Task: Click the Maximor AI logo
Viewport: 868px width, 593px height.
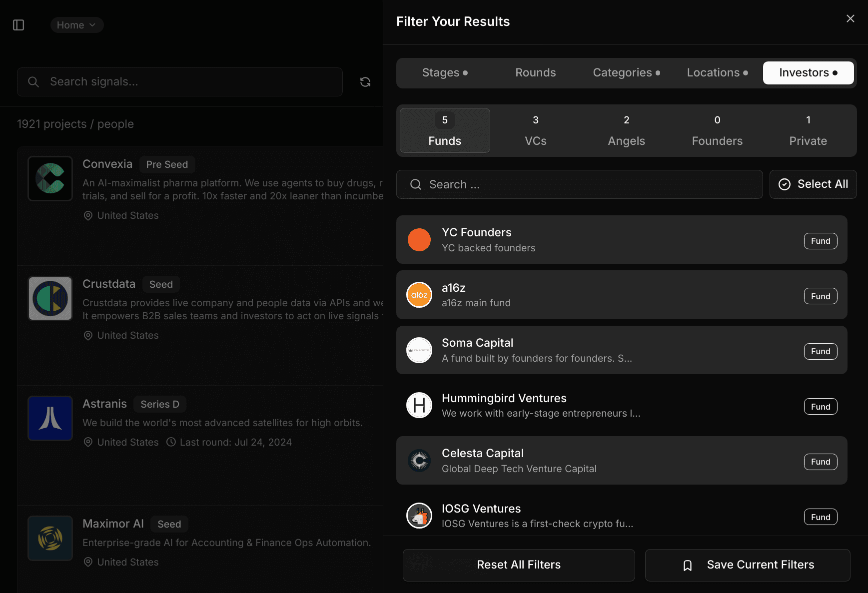Action: tap(50, 539)
